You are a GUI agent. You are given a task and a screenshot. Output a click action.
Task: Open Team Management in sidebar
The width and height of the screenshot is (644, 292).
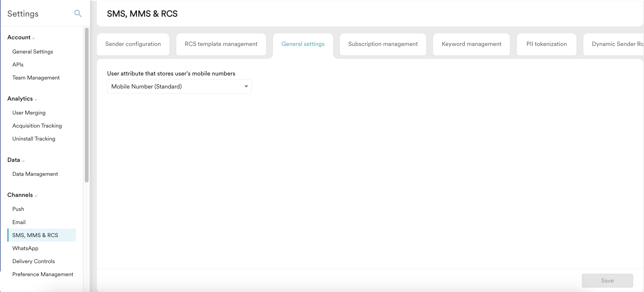(x=36, y=78)
